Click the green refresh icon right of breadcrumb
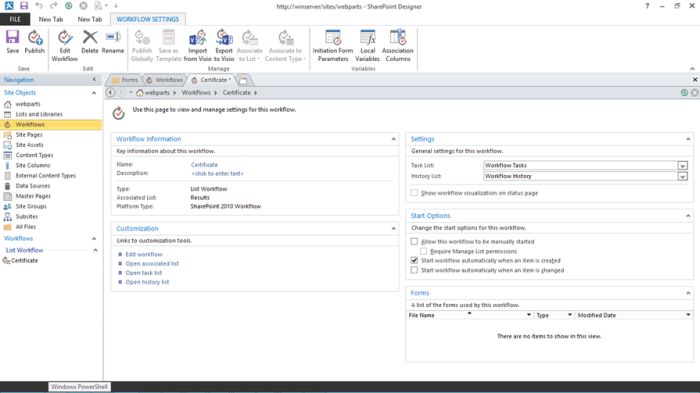Viewport: 700px width, 393px height. (684, 92)
